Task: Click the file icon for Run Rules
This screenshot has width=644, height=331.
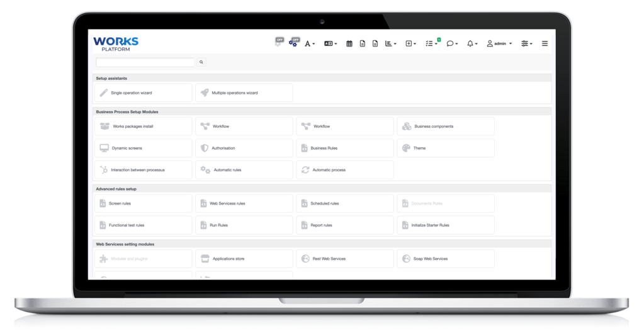Action: pyautogui.click(x=203, y=225)
